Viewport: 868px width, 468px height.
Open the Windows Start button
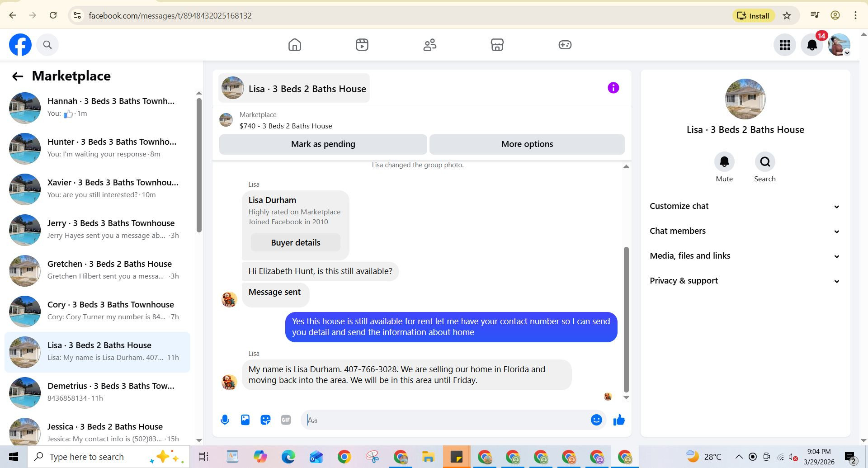tap(13, 457)
